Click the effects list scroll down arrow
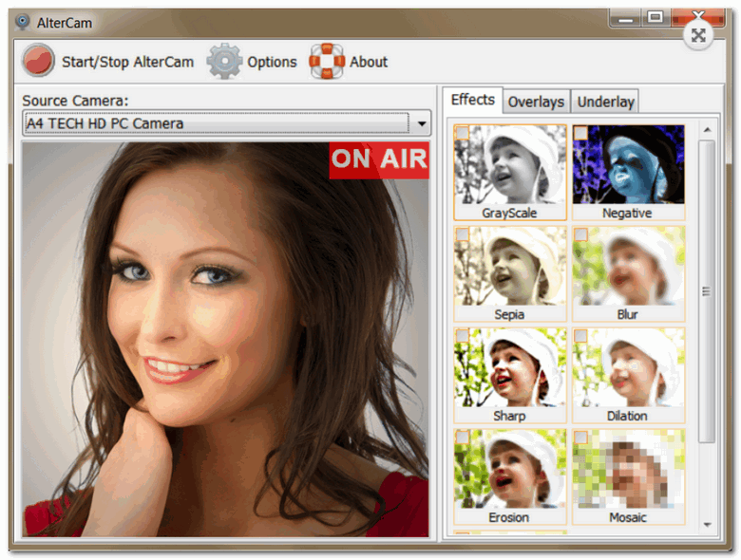 (707, 525)
